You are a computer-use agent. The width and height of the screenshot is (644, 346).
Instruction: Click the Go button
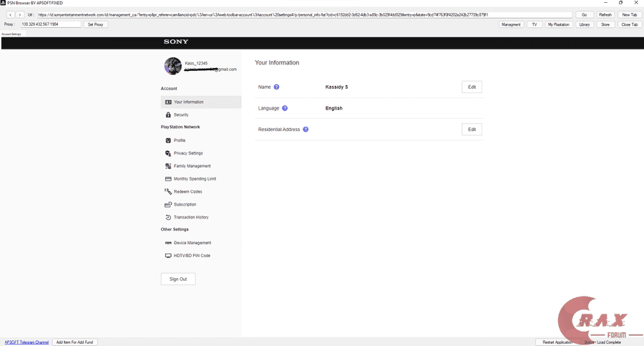(x=584, y=15)
